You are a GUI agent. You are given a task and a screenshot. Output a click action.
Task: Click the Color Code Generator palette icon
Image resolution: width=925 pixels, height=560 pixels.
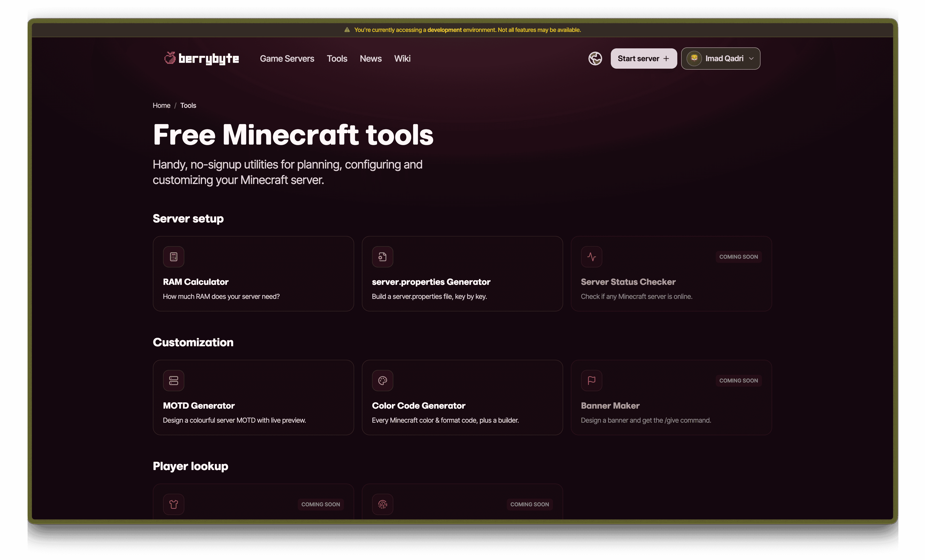382,381
